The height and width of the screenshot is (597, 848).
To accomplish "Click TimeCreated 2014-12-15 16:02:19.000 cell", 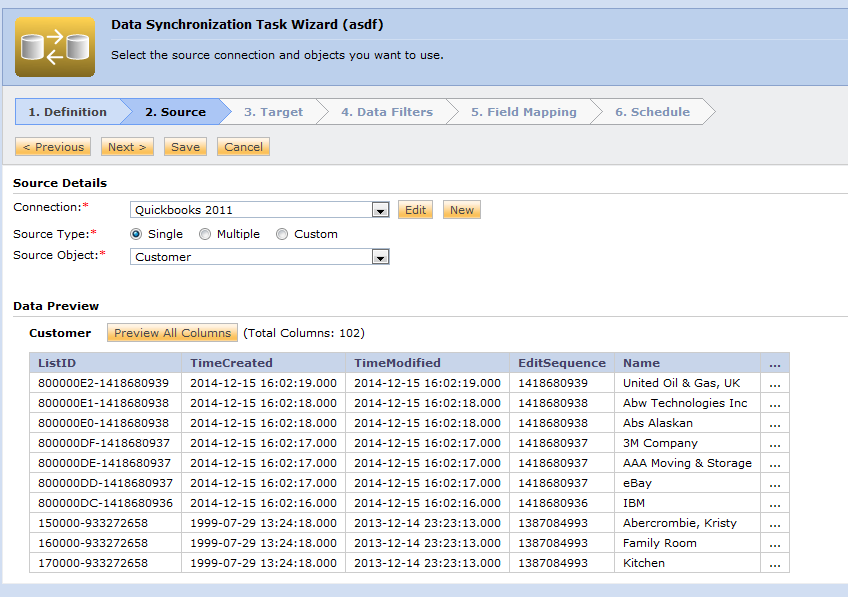I will click(263, 383).
